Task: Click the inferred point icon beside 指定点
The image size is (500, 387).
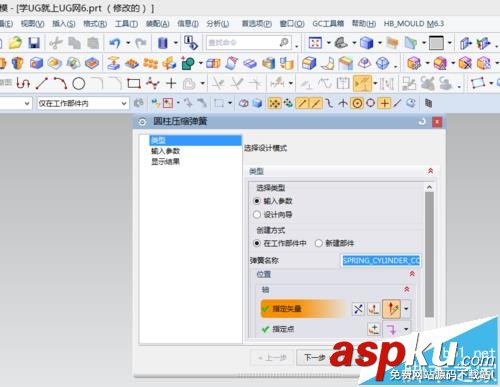Action: pyautogui.click(x=392, y=329)
